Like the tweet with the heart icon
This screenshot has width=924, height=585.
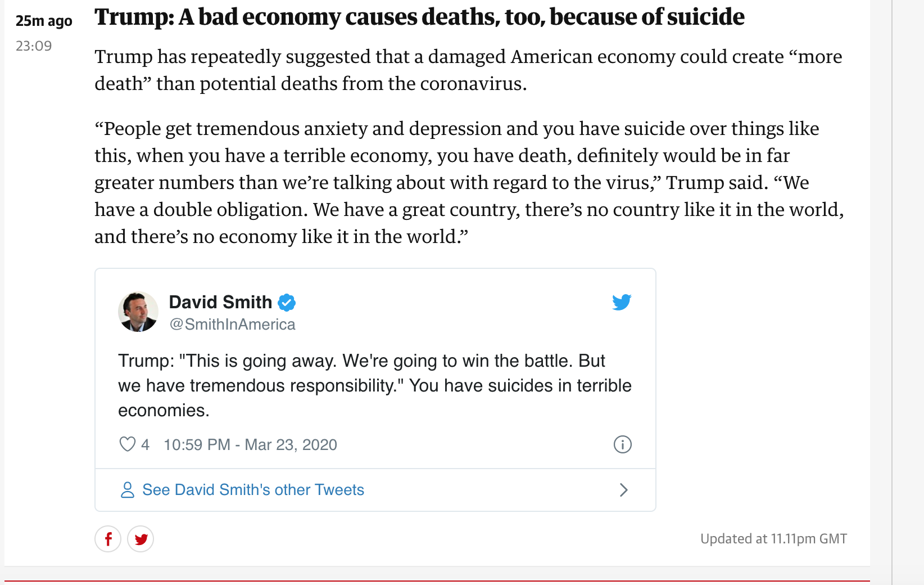point(128,444)
